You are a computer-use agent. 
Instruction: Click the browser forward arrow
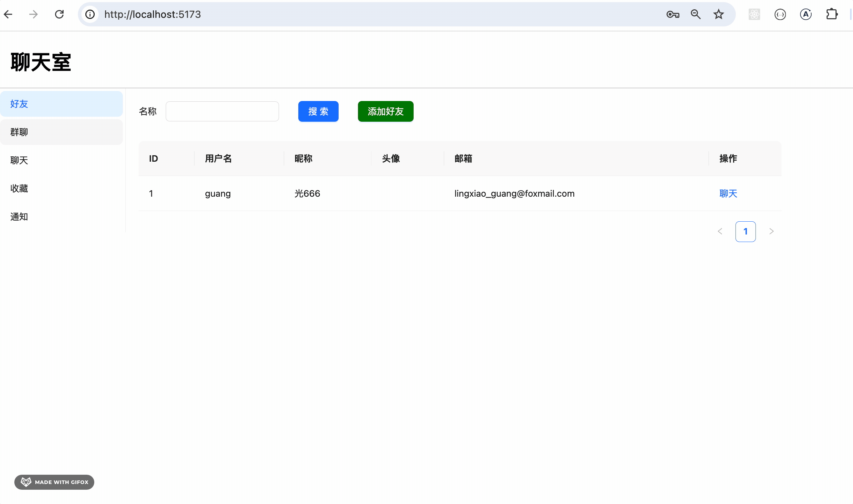coord(34,14)
